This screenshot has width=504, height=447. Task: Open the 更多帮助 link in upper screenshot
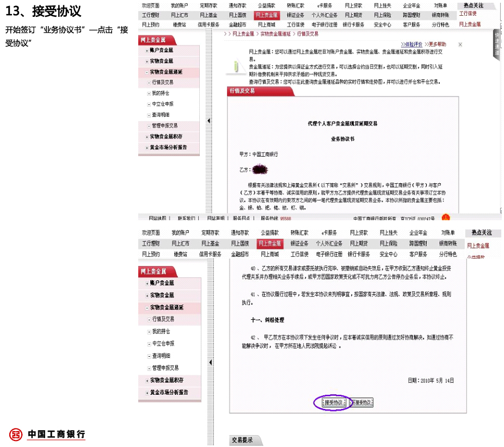[435, 44]
